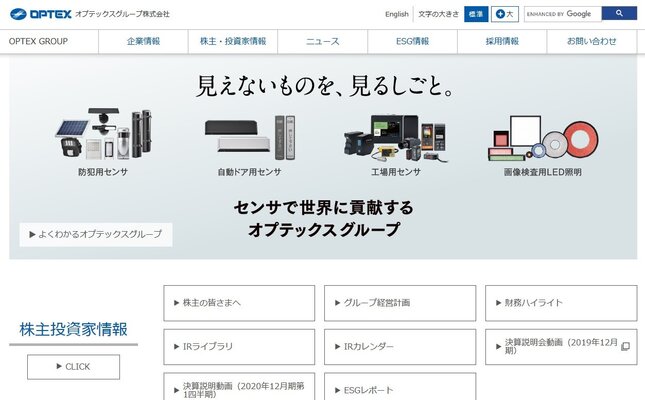Click 画像検査用LED照明 caption text

coord(543,172)
